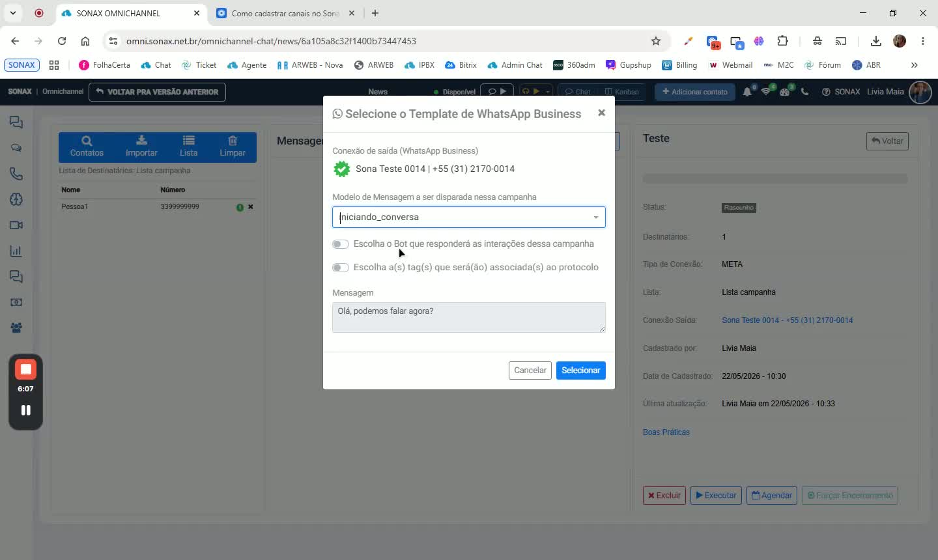Open the users group sidebar icon
Screen dimensions: 938x560
(16, 328)
